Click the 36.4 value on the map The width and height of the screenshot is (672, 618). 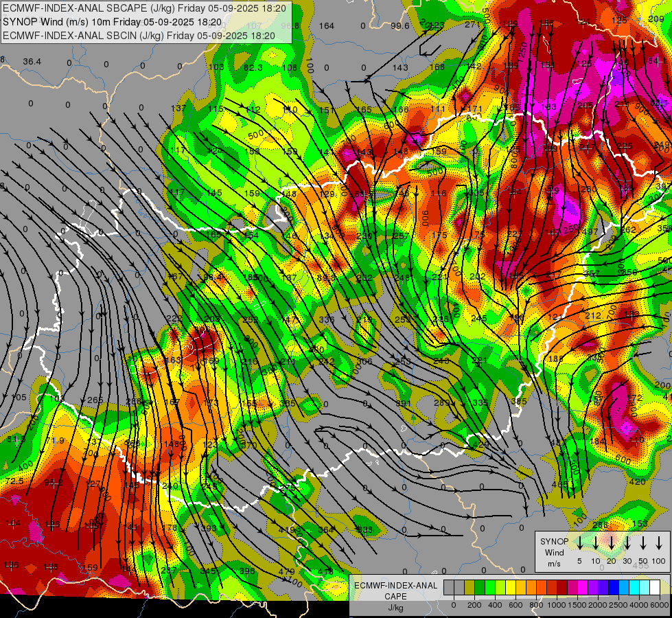point(32,62)
